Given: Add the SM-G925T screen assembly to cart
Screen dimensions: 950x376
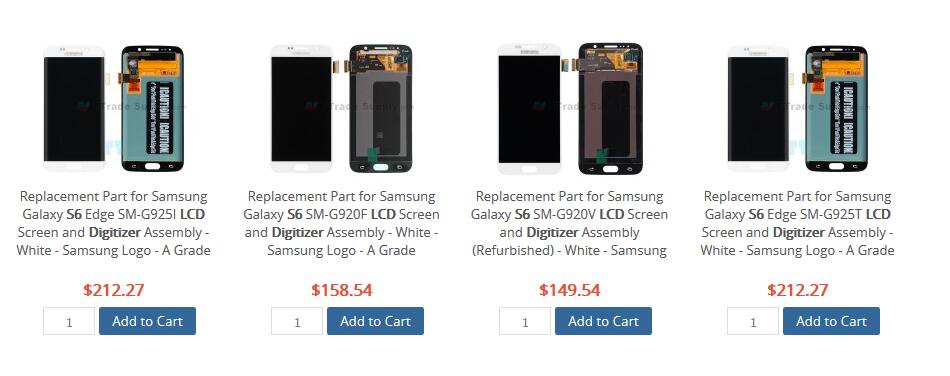Looking at the screenshot, I should (831, 321).
